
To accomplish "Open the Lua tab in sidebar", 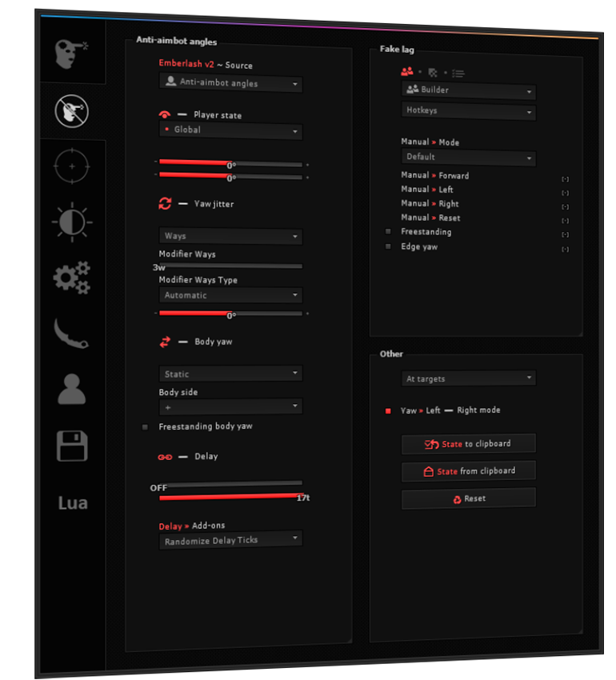I will coord(72,503).
